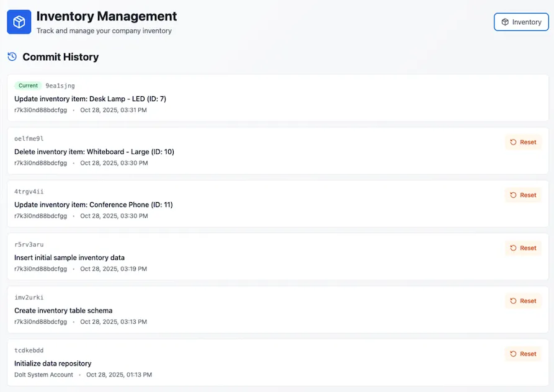The width and height of the screenshot is (554, 392).
Task: Click the reset arrow icon beside commit oelfme9l
Action: [512, 142]
